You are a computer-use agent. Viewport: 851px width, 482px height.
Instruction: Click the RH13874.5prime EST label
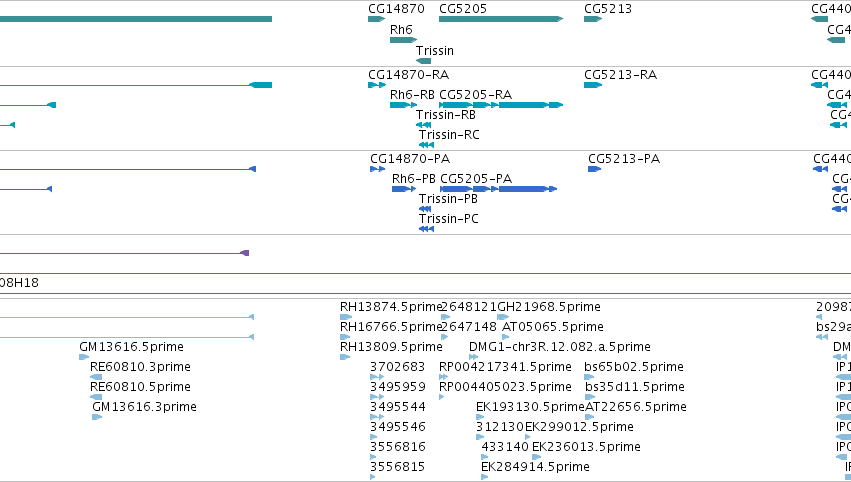391,307
